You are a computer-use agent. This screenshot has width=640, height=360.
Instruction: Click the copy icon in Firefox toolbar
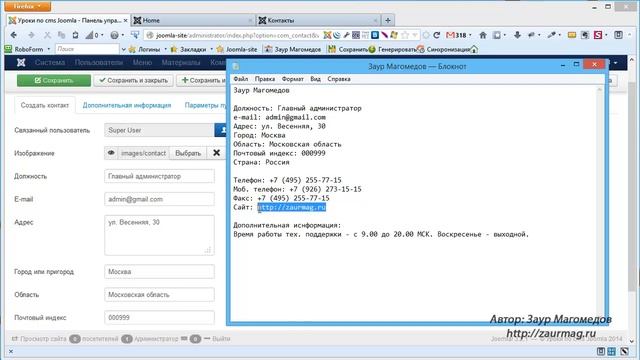tap(61, 35)
